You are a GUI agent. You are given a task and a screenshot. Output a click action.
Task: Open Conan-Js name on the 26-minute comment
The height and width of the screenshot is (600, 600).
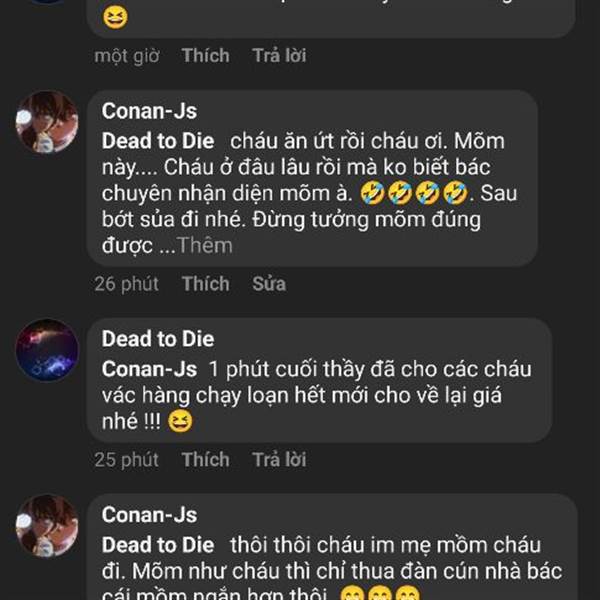[x=149, y=111]
